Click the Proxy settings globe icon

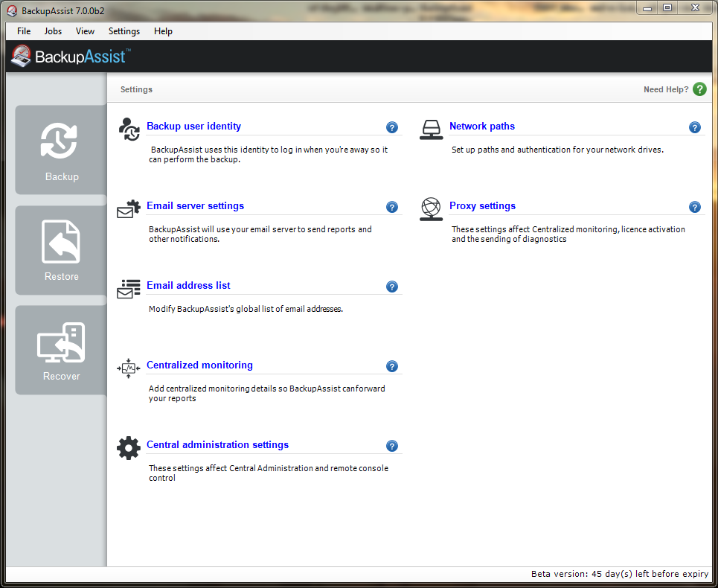click(432, 209)
